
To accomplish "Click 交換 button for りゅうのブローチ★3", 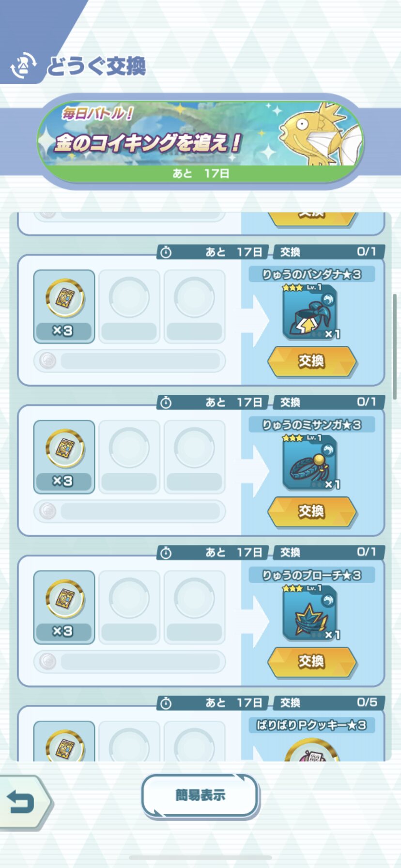I will point(311,661).
